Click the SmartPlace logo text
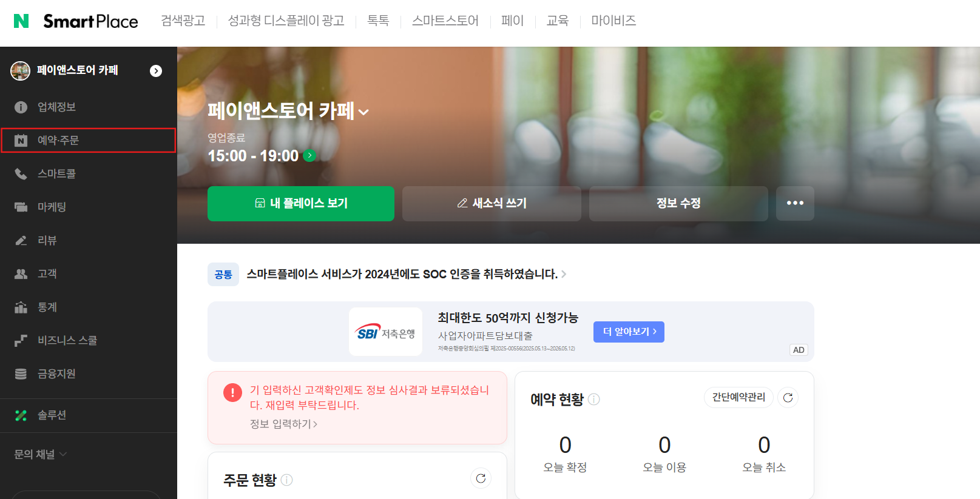The image size is (980, 499). [x=90, y=21]
